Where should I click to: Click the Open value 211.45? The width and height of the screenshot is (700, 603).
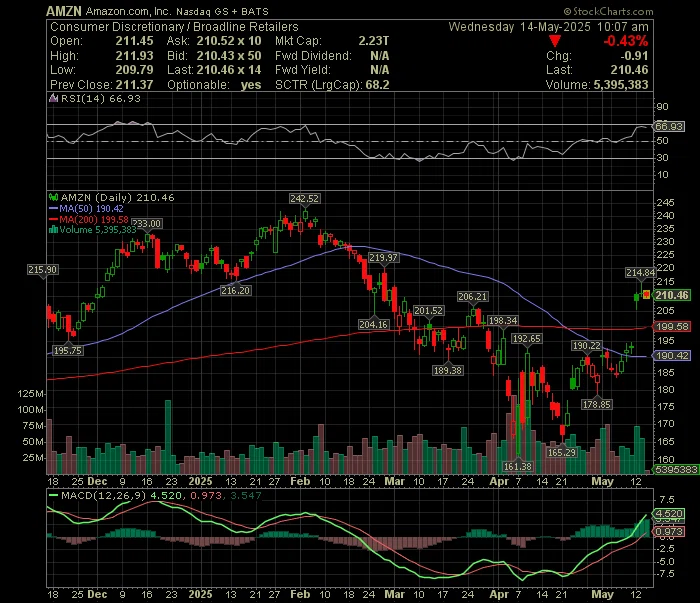point(134,41)
